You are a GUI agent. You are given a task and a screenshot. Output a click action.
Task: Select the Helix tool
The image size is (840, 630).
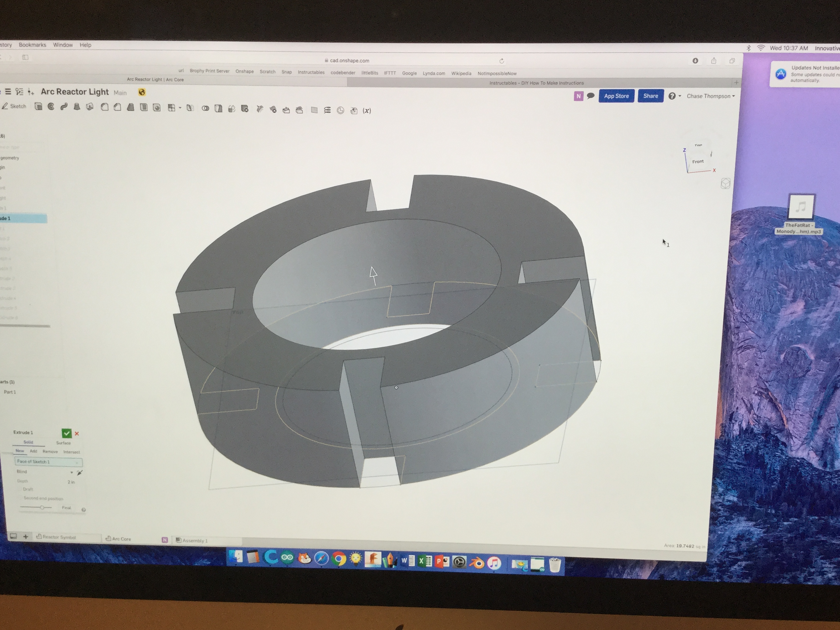327,110
